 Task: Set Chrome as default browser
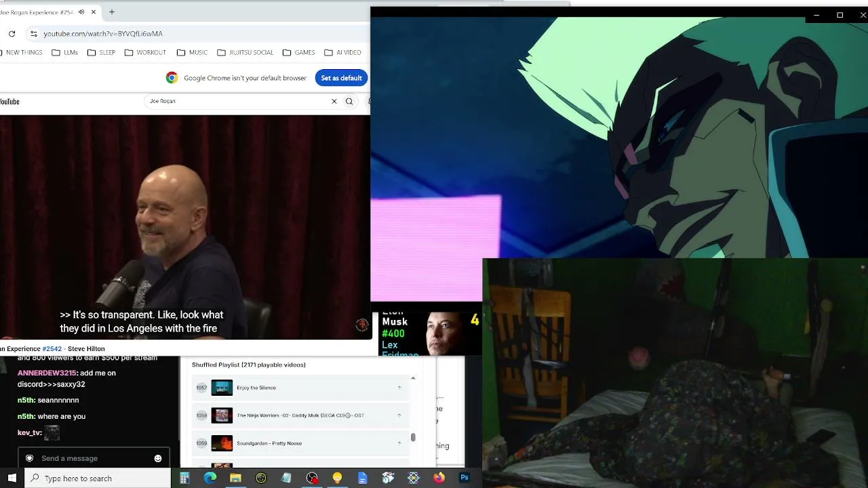(x=341, y=78)
